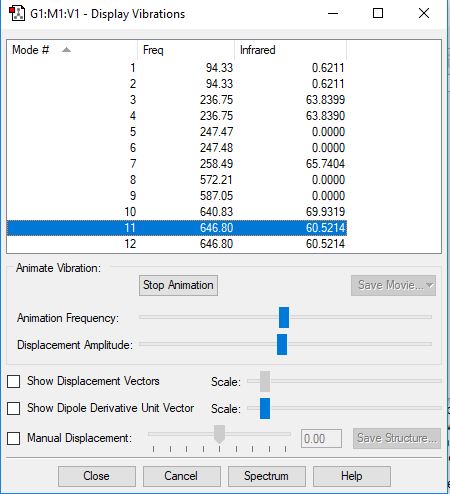Select vibration mode 12 in list

pyautogui.click(x=177, y=244)
